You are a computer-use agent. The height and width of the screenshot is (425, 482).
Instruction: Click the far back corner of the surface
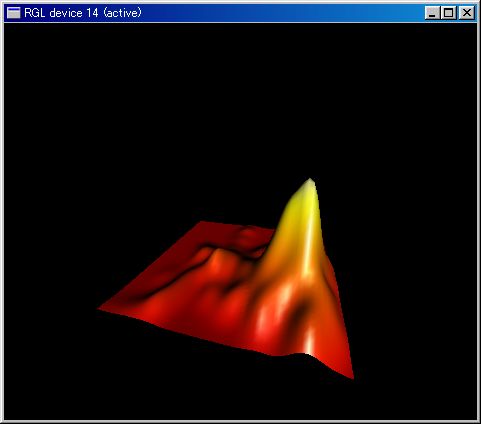[x=202, y=222]
